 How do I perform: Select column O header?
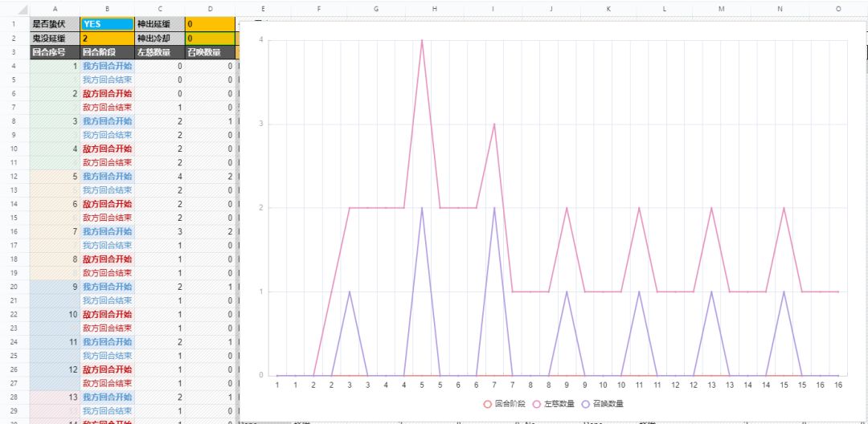pyautogui.click(x=838, y=9)
